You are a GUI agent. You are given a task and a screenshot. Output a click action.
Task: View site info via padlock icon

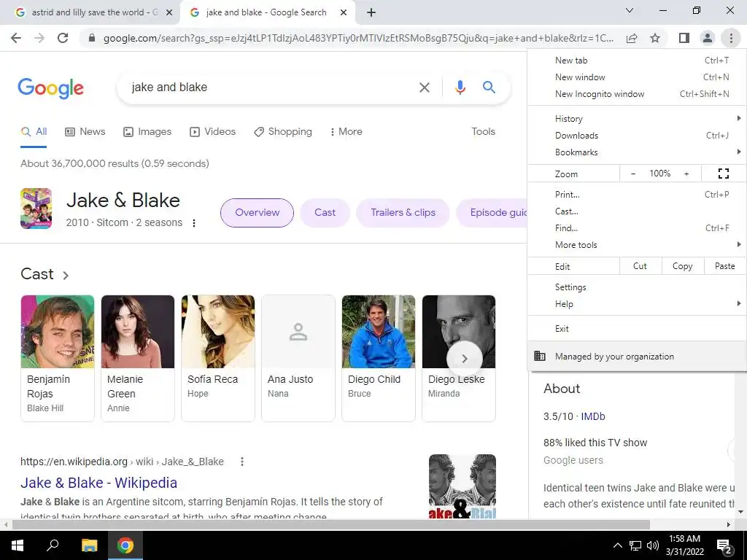[92, 38]
